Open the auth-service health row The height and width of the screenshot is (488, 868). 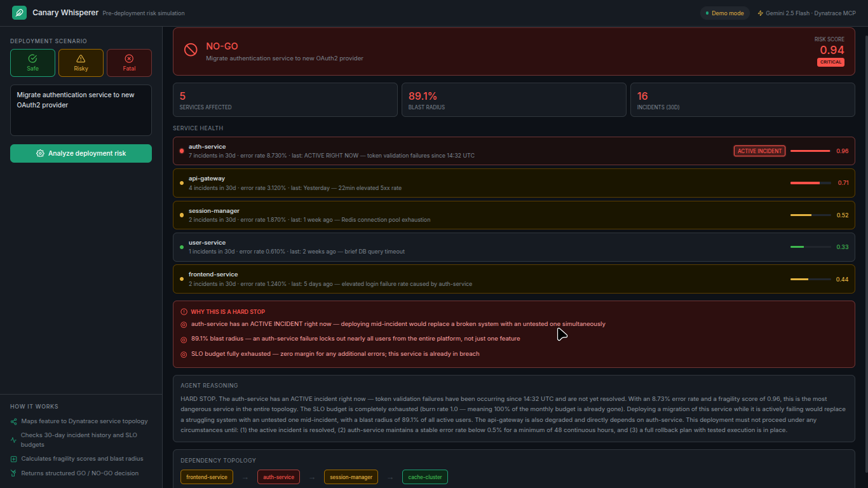tap(514, 151)
